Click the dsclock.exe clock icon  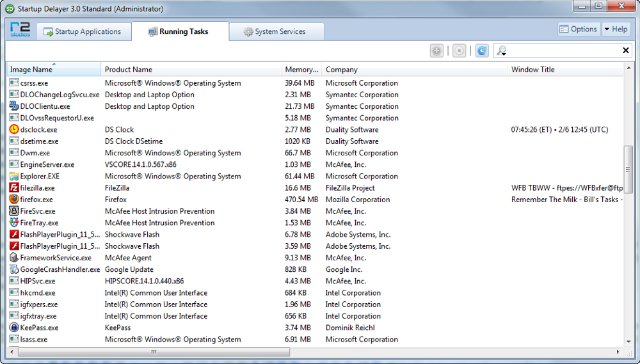click(14, 129)
